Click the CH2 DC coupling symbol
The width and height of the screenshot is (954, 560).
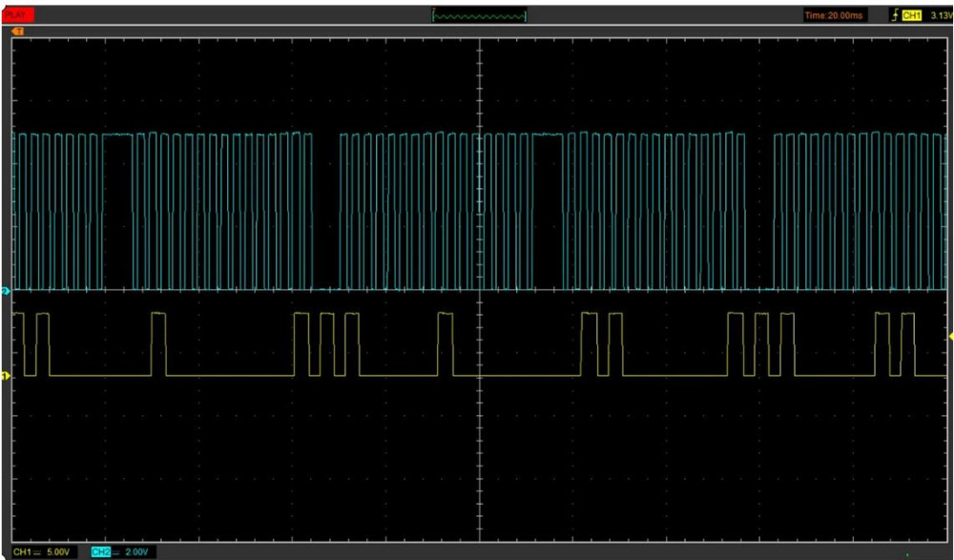tap(116, 552)
